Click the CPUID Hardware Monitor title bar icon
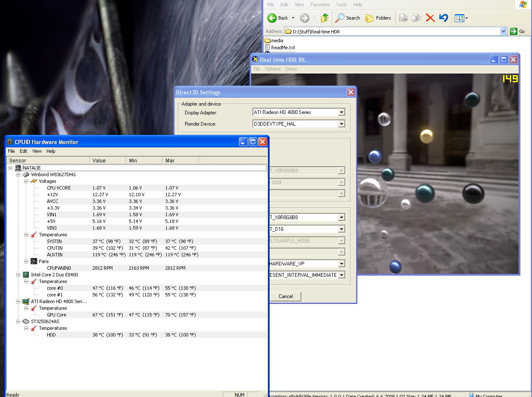The image size is (532, 397). [10, 142]
